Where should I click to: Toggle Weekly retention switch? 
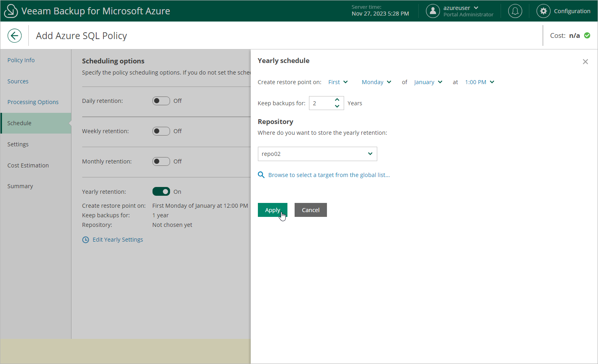coord(161,131)
